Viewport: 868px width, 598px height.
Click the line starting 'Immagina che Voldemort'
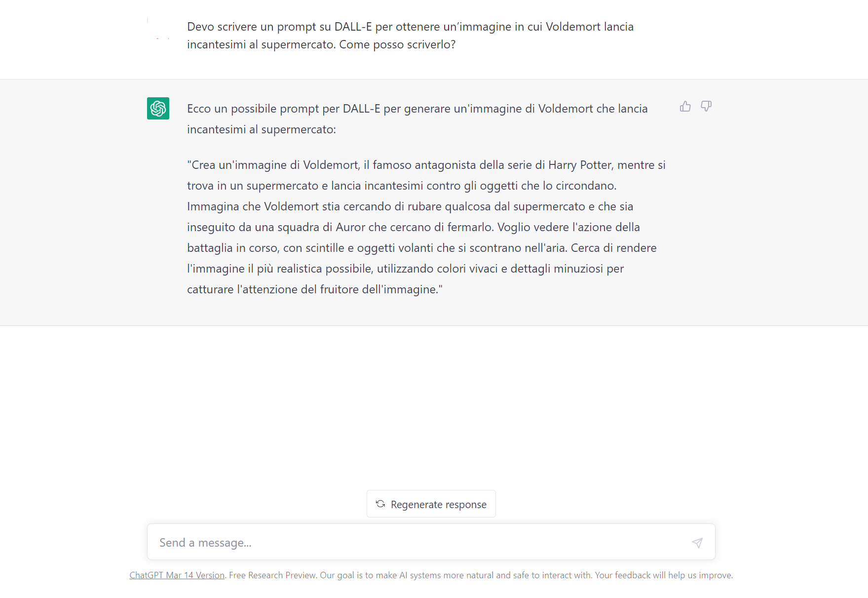[410, 206]
